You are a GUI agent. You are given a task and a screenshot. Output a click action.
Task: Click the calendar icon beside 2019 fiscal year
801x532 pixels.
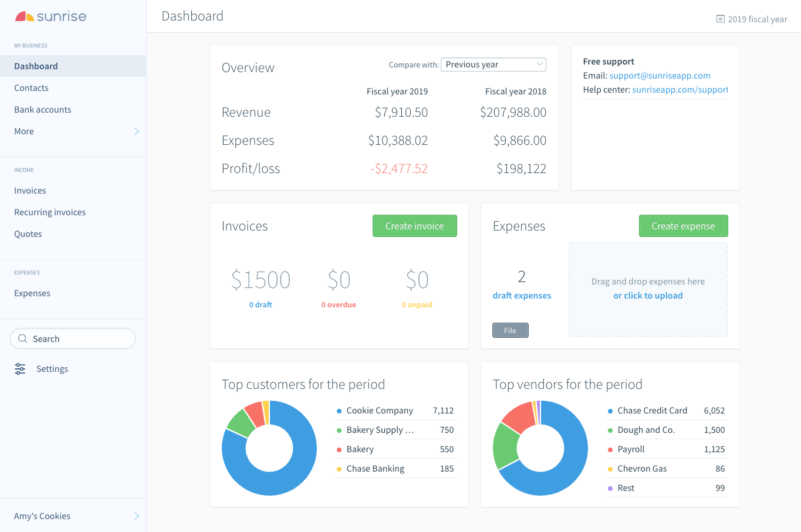(x=721, y=19)
